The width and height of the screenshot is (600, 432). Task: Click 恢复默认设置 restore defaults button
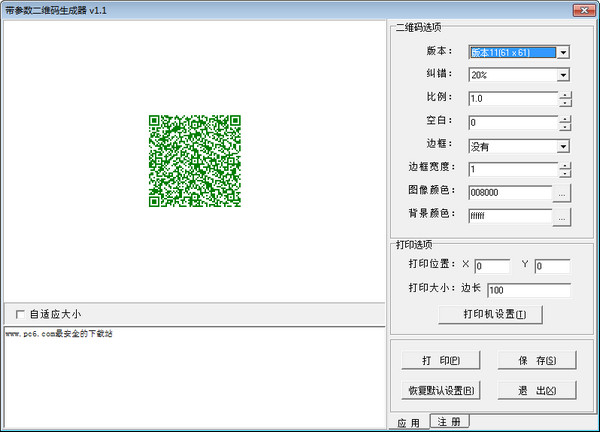pyautogui.click(x=441, y=389)
